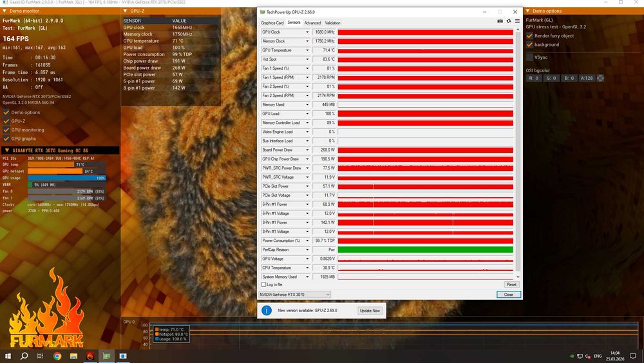This screenshot has width=644, height=363.
Task: Open the Hot Spot sensor dropdown
Action: [307, 59]
